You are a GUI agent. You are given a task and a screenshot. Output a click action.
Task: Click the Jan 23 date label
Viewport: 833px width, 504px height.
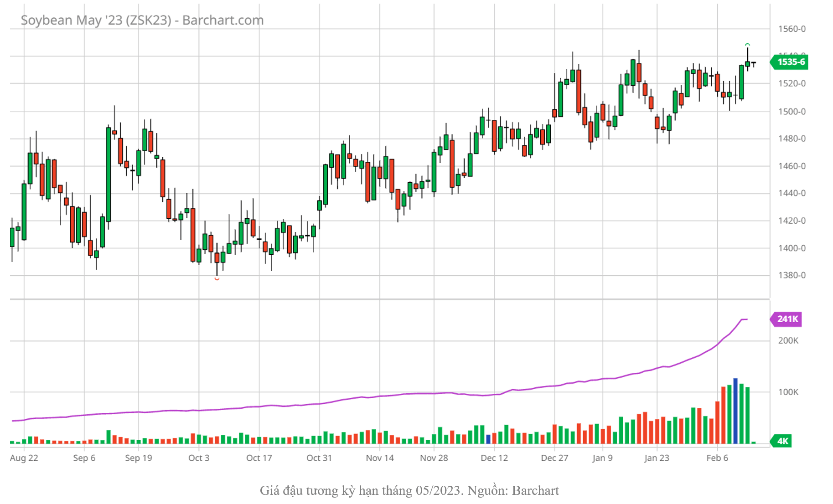pos(657,458)
